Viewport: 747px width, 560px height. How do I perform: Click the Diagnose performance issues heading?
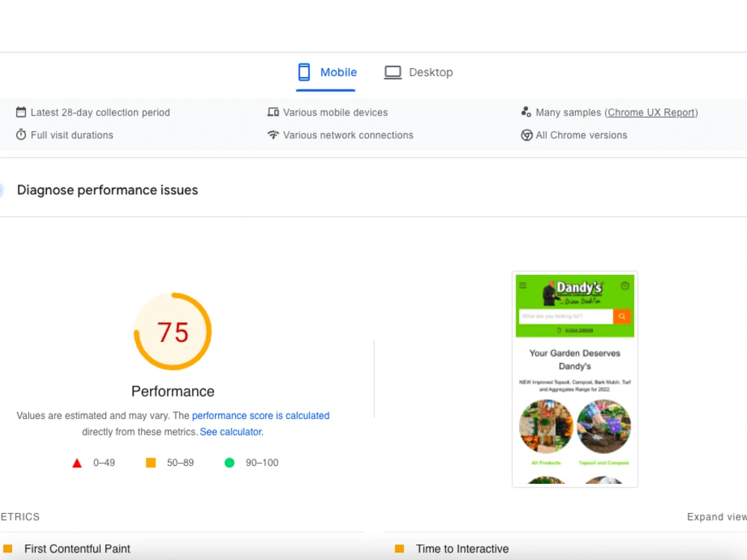coord(108,190)
